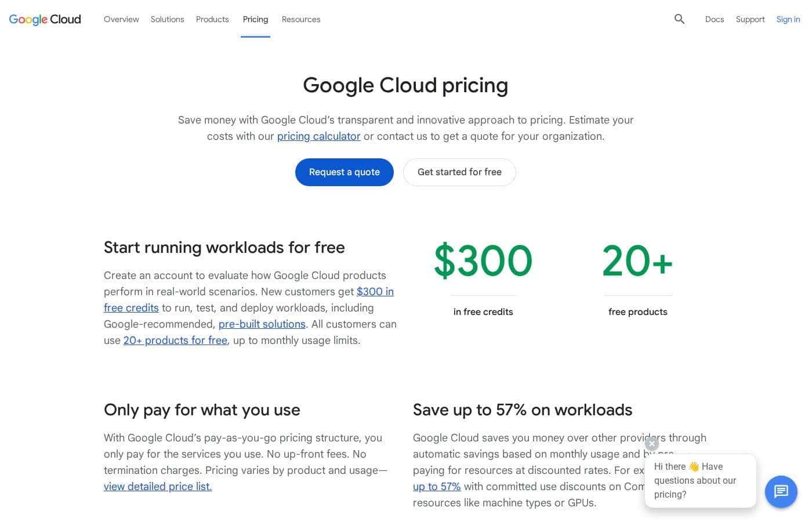This screenshot has height=522, width=812.
Task: Open the Overview menu
Action: coord(121,19)
